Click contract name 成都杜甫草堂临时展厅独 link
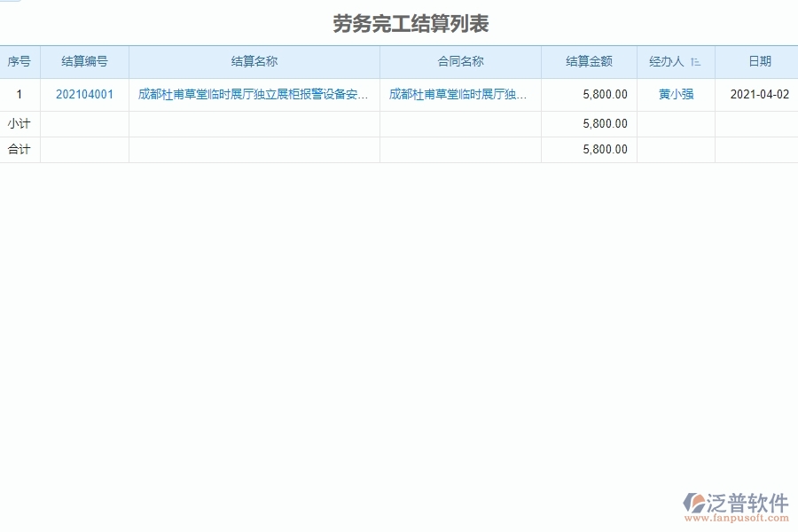The height and width of the screenshot is (532, 798). [460, 93]
